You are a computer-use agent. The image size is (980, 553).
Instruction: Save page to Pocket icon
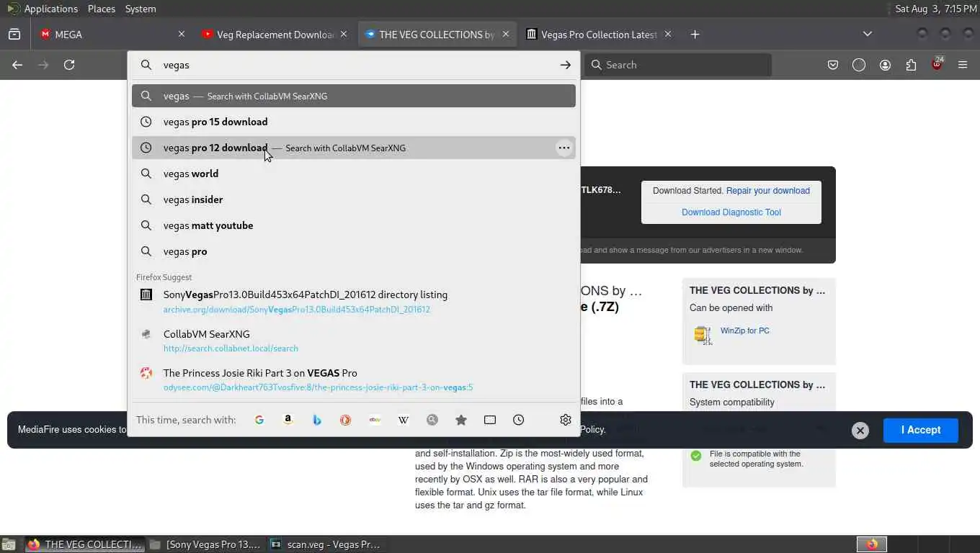833,65
